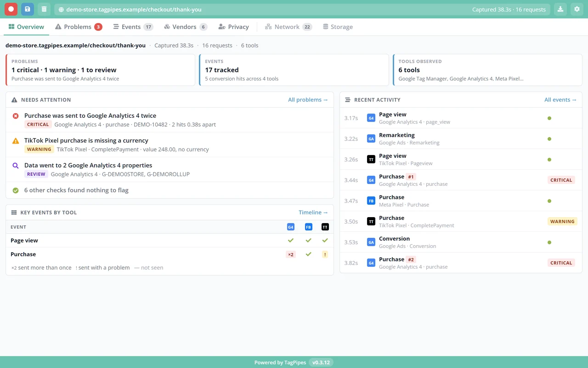Click the G4 icon on the 3.17s Page view

tap(371, 118)
